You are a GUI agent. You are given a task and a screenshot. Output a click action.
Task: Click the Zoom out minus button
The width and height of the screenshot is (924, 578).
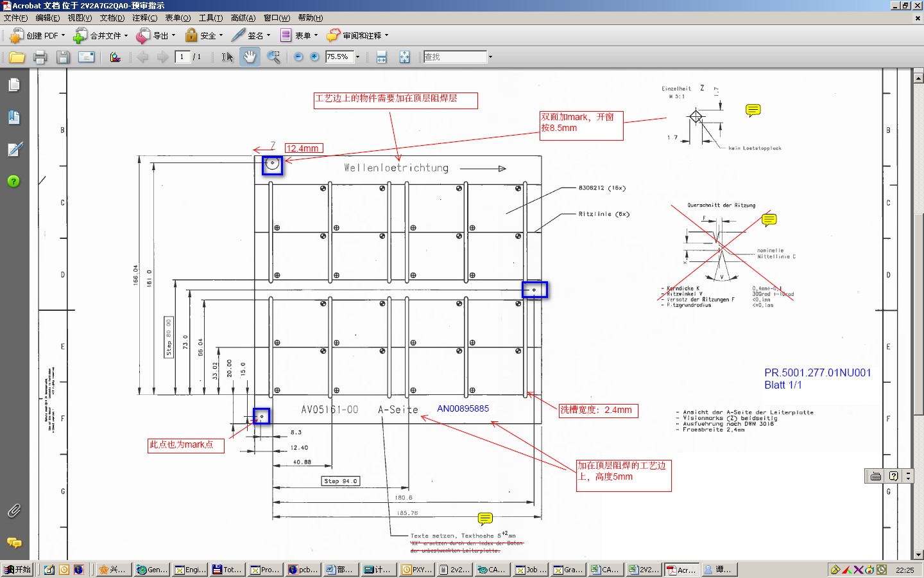pyautogui.click(x=298, y=57)
